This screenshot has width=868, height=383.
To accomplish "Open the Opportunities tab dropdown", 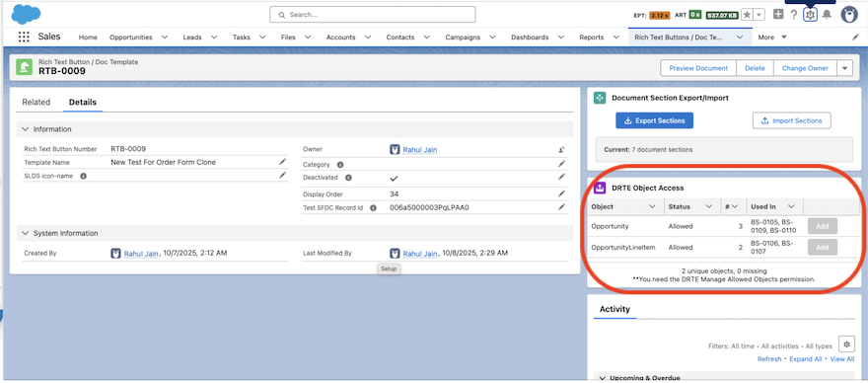I will [165, 38].
